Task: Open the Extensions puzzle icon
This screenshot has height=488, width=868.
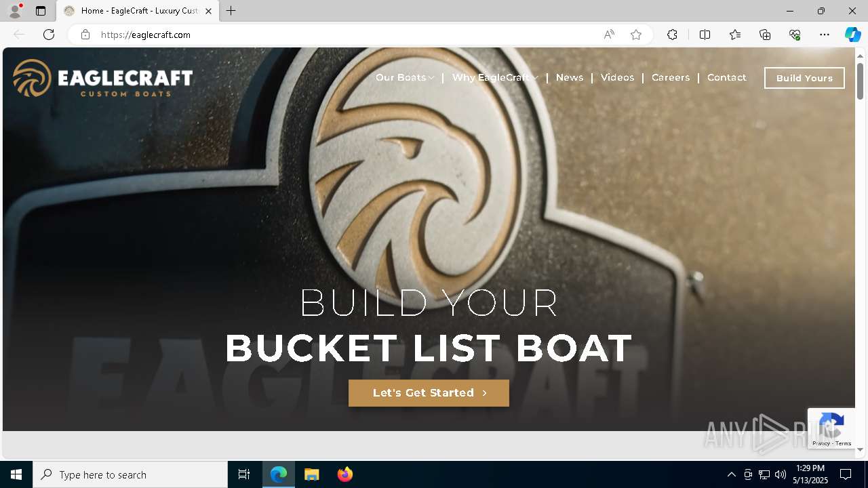Action: pos(672,35)
